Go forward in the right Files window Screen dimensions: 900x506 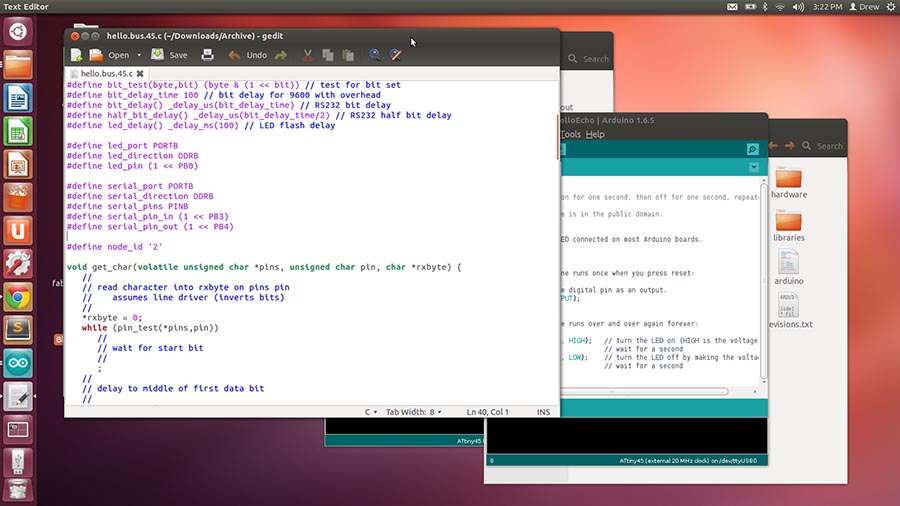(790, 146)
